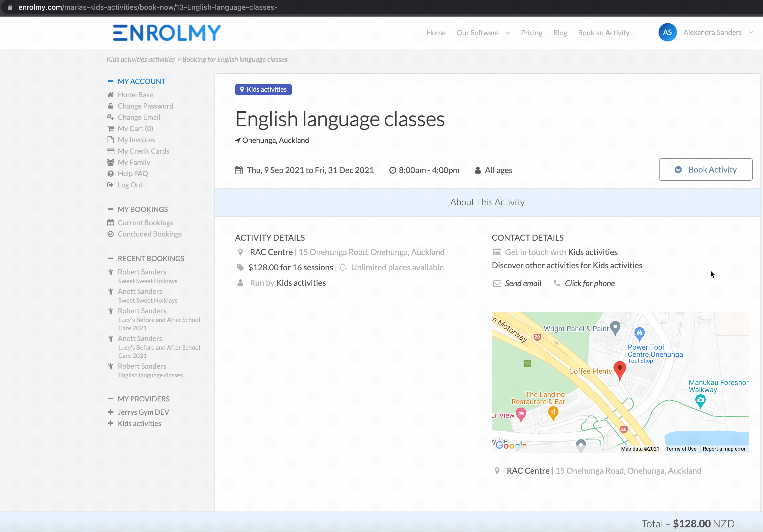Click the Change Password lock icon
Viewport: 763px width, 532px height.
111,106
